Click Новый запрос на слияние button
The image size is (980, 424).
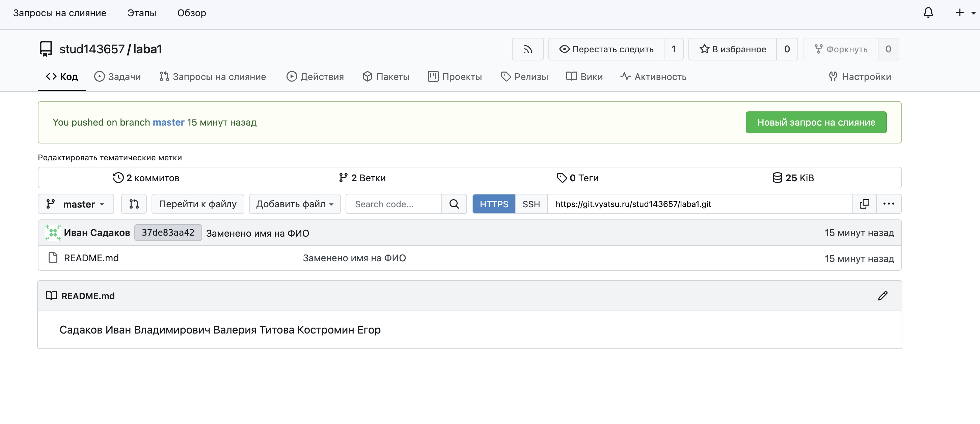click(816, 122)
